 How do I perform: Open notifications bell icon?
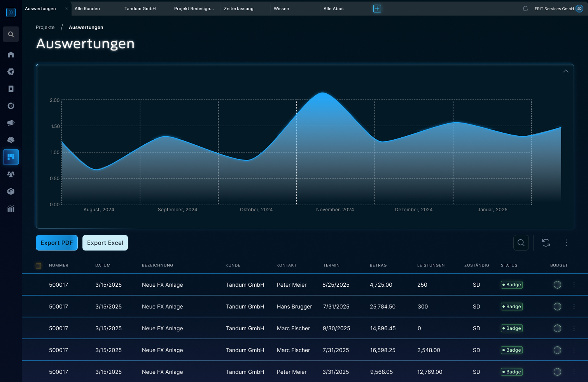click(x=525, y=9)
